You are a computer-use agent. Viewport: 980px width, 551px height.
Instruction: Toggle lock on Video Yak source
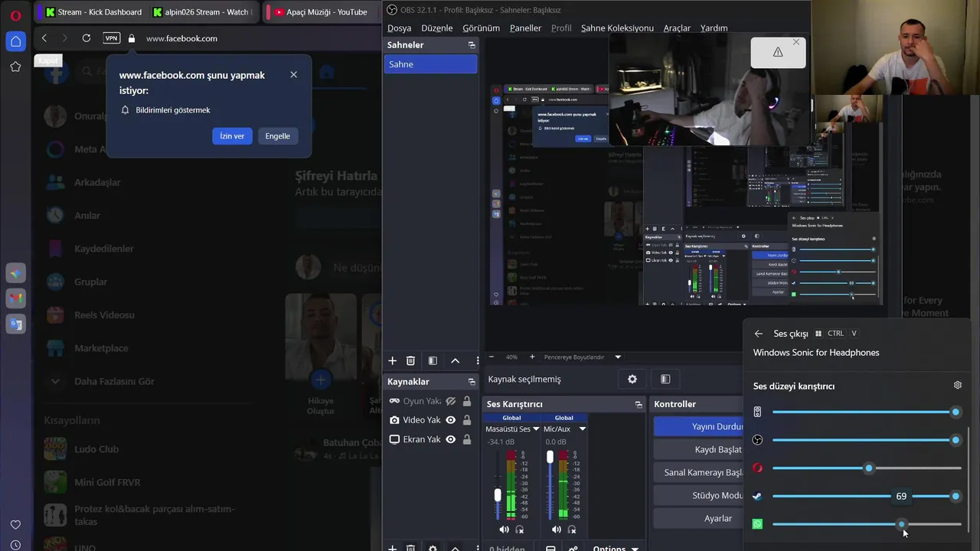pyautogui.click(x=467, y=420)
